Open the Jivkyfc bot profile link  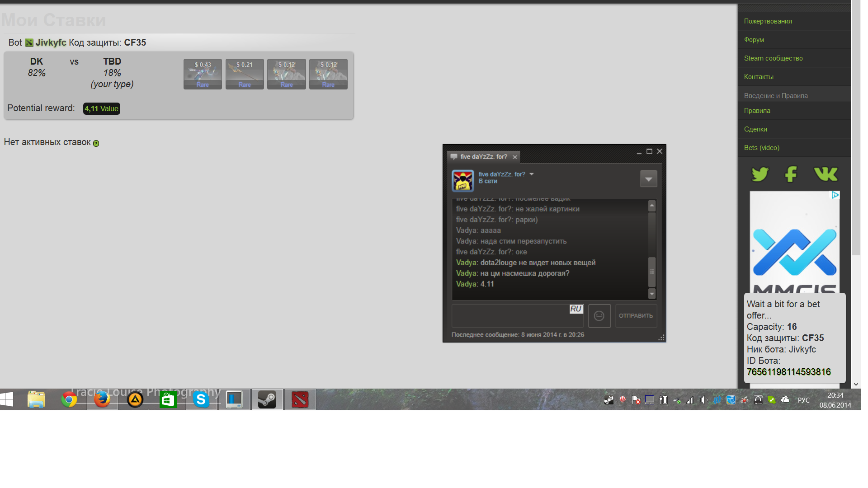51,42
